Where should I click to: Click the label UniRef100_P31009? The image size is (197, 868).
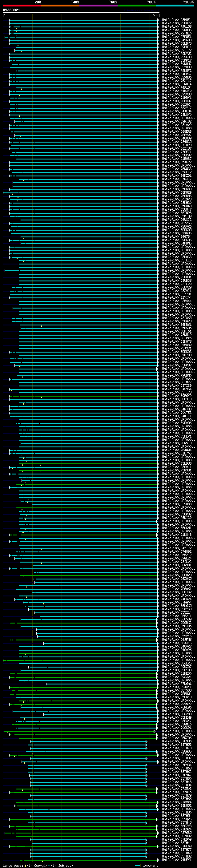click(176, 125)
